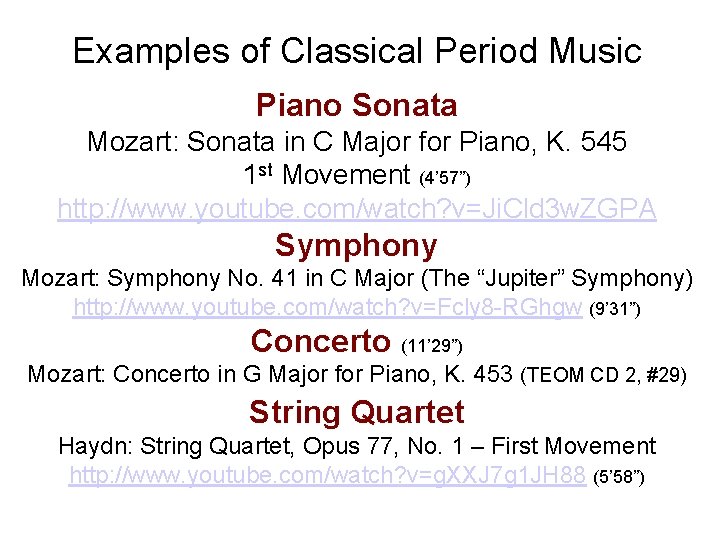The image size is (720, 540).
Task: Click the Mozart Symphony No. 41 line
Action: (x=357, y=278)
